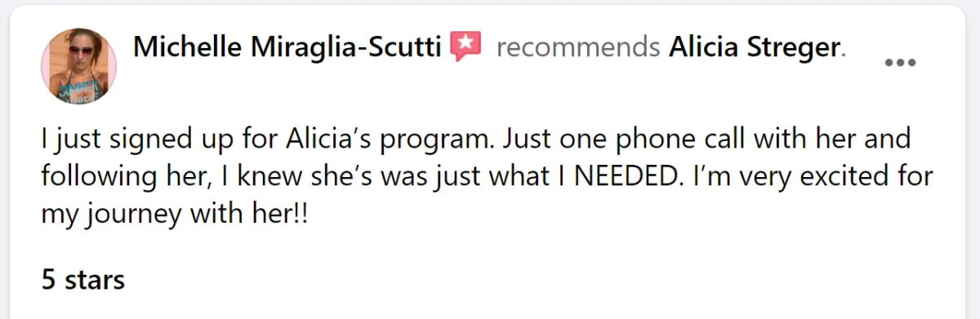Visit Michelle Miraglia-Scutti's profile name link
The height and width of the screenshot is (319, 980).
point(287,47)
